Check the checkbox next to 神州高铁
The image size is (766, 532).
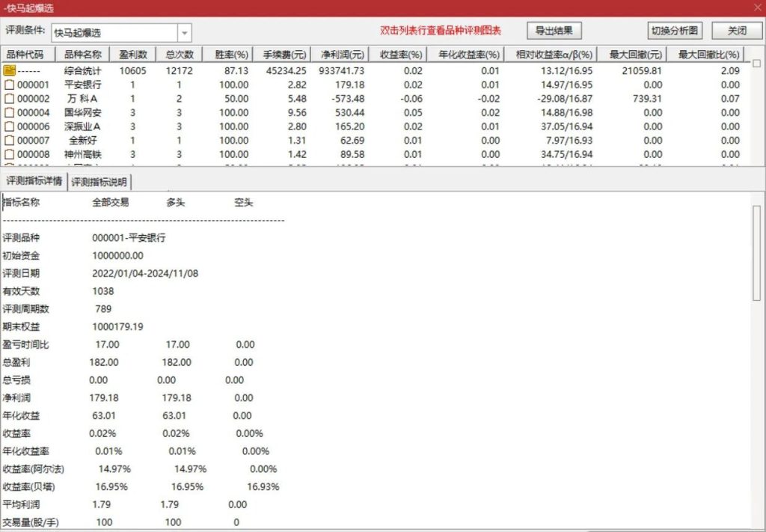10,153
